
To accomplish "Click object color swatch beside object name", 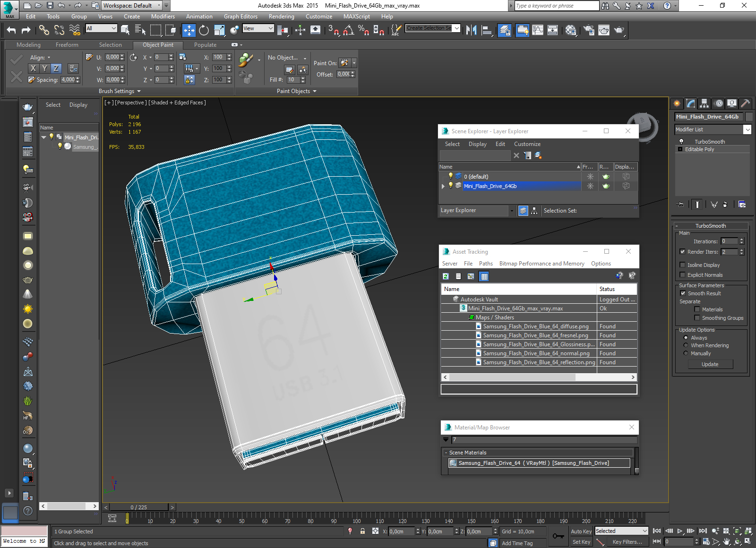I will pyautogui.click(x=749, y=117).
